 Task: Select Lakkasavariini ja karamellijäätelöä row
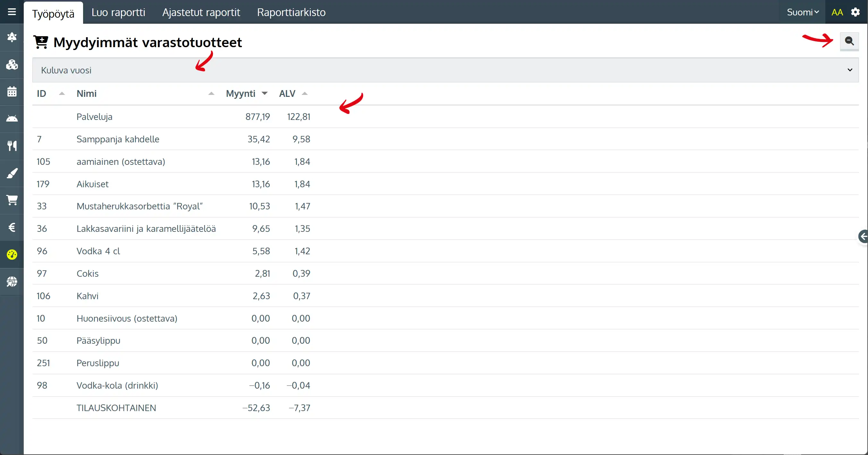(446, 229)
